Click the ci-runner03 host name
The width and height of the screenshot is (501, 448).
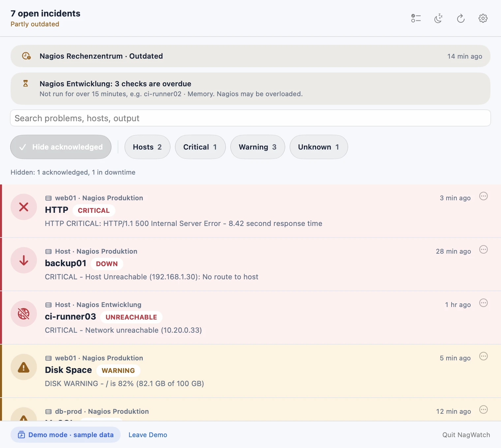pos(71,317)
